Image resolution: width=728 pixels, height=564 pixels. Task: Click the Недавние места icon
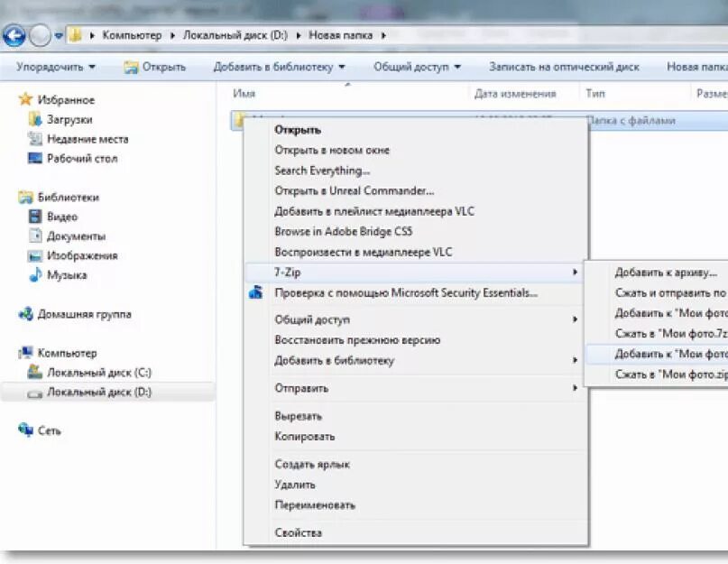click(35, 138)
